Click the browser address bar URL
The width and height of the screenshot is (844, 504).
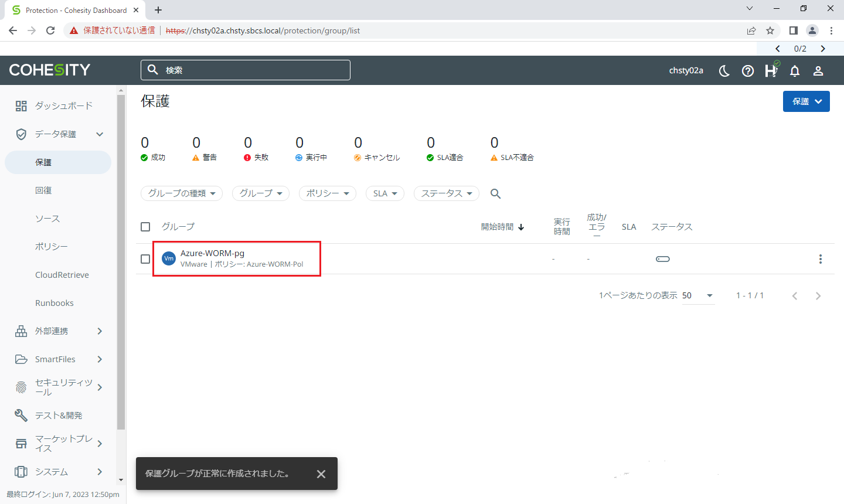263,30
